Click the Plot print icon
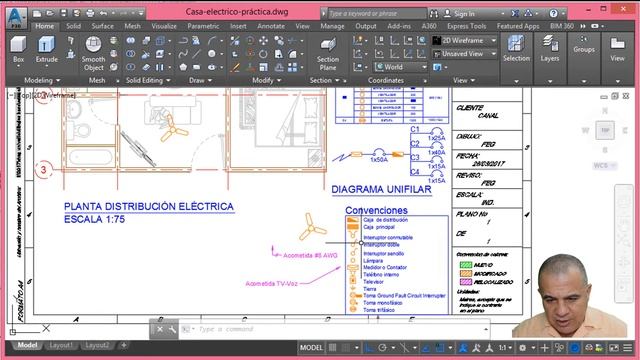The width and height of the screenshot is (640, 360). [x=90, y=13]
